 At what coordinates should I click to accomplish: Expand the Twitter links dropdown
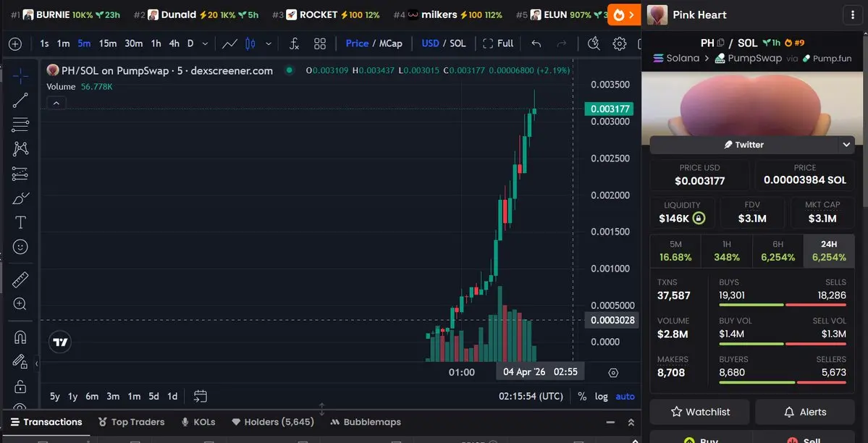[846, 145]
